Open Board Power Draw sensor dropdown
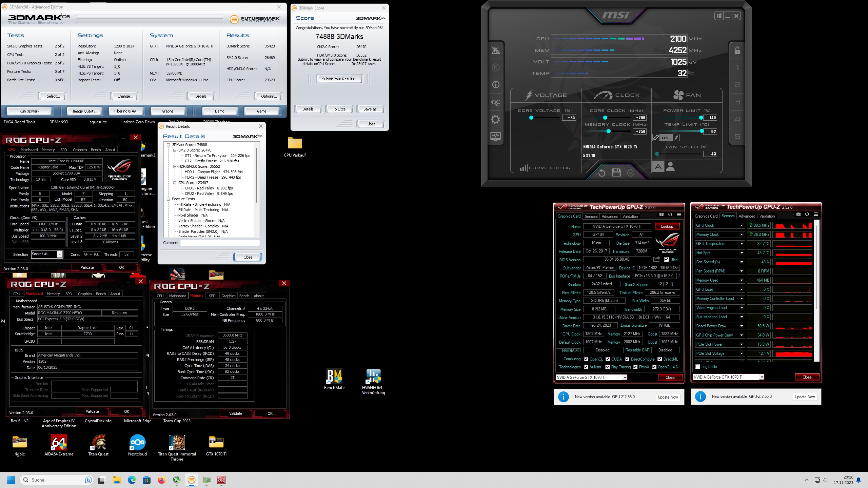This screenshot has width=868, height=488. click(x=742, y=326)
